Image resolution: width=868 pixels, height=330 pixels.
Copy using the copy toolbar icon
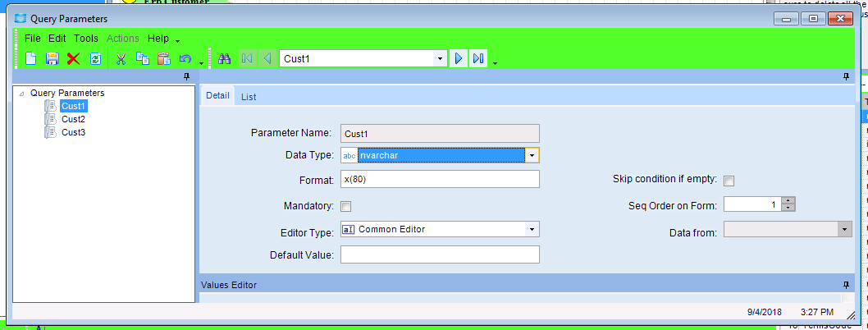coord(142,58)
